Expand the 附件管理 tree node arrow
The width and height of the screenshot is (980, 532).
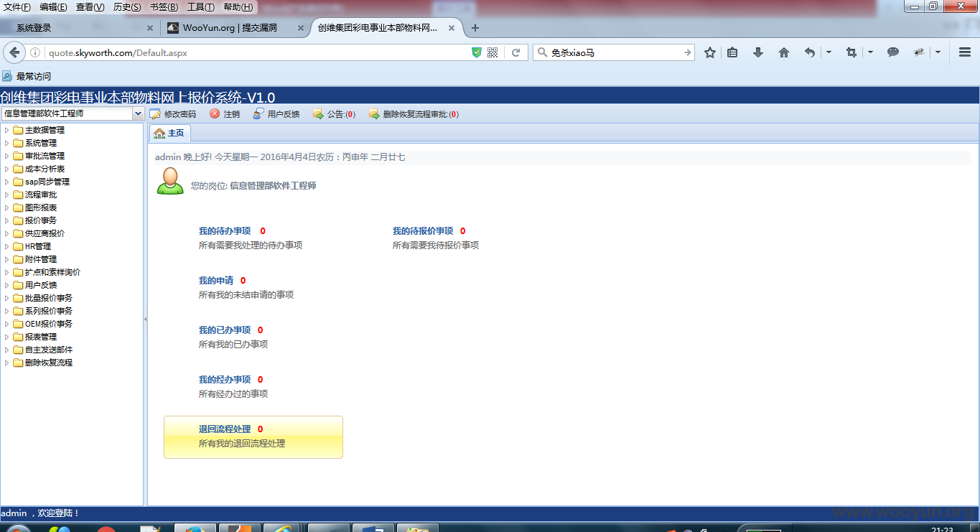click(x=6, y=259)
